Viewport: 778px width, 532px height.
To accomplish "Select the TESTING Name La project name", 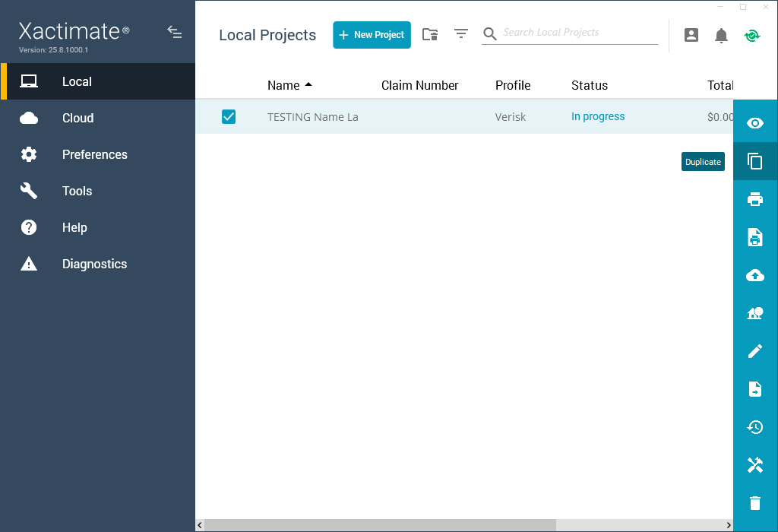I will [x=312, y=117].
